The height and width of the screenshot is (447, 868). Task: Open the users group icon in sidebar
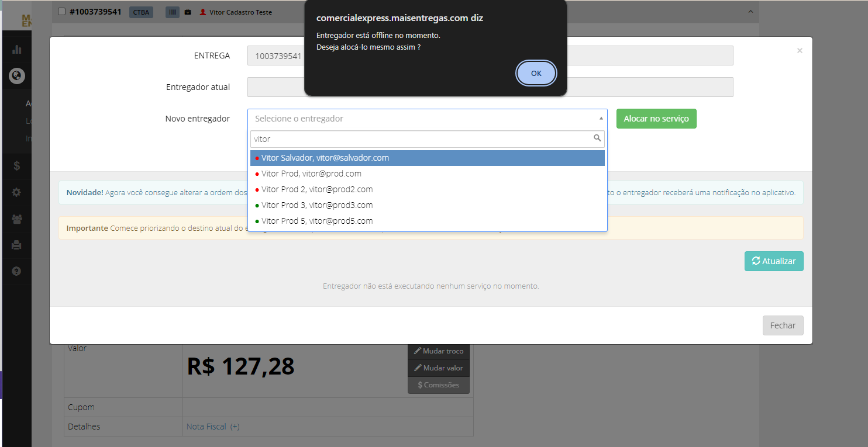(17, 219)
